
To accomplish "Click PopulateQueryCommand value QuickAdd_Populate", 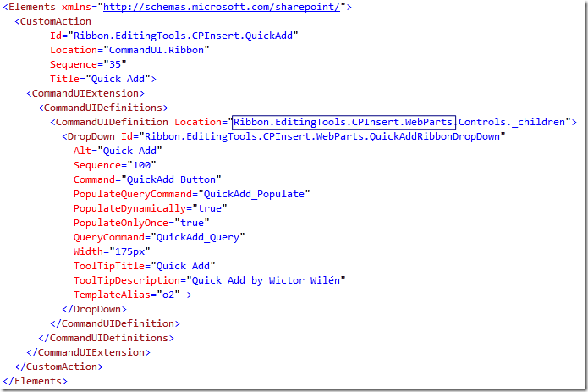I will tap(254, 194).
